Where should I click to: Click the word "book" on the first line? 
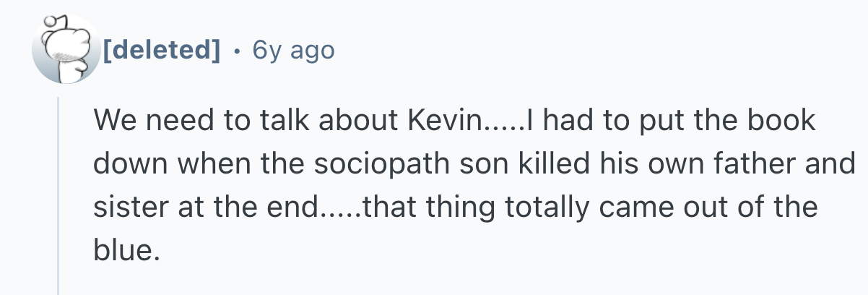(x=784, y=121)
